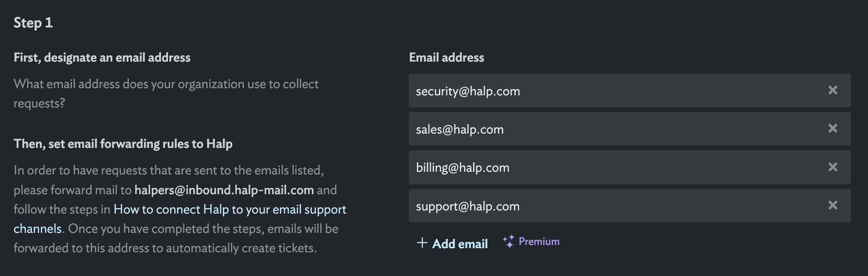The height and width of the screenshot is (276, 868).
Task: Click the Step 1 heading
Action: click(33, 22)
